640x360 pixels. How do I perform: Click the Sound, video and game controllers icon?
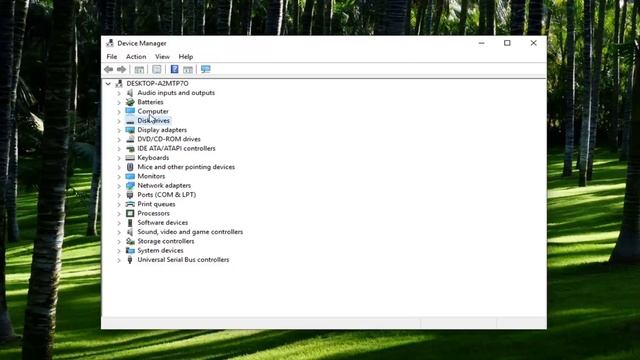(130, 232)
